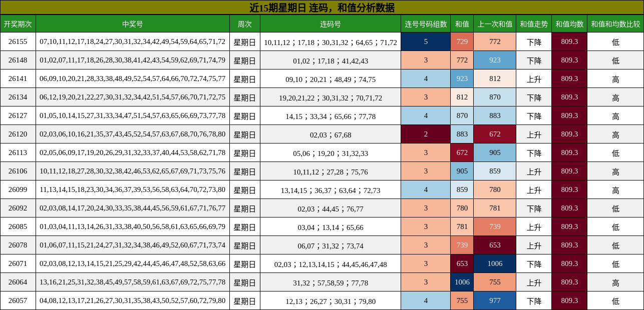
Task: Click 星期日 in row 26127
Action: click(x=245, y=116)
